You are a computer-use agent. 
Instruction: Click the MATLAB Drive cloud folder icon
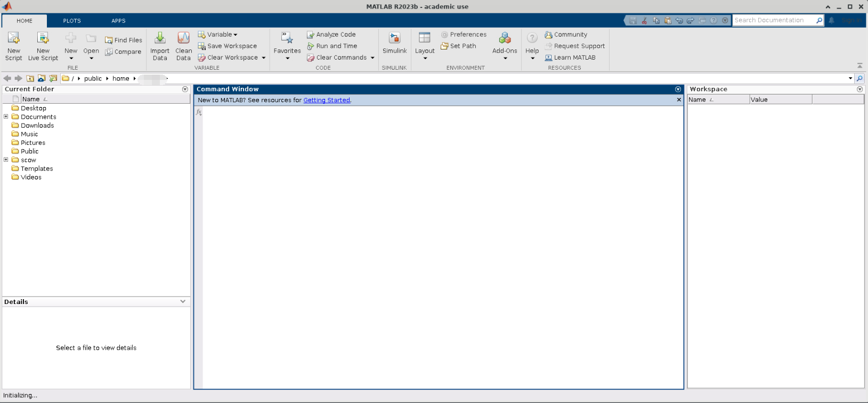click(x=42, y=78)
